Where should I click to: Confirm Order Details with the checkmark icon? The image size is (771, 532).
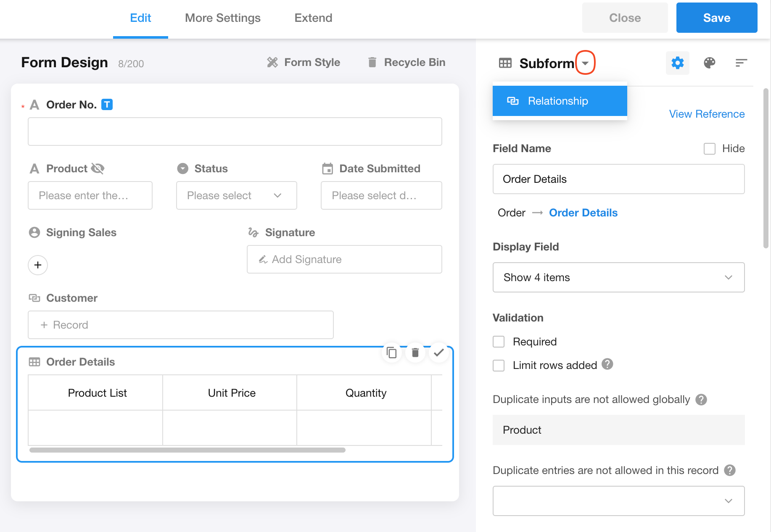click(438, 353)
